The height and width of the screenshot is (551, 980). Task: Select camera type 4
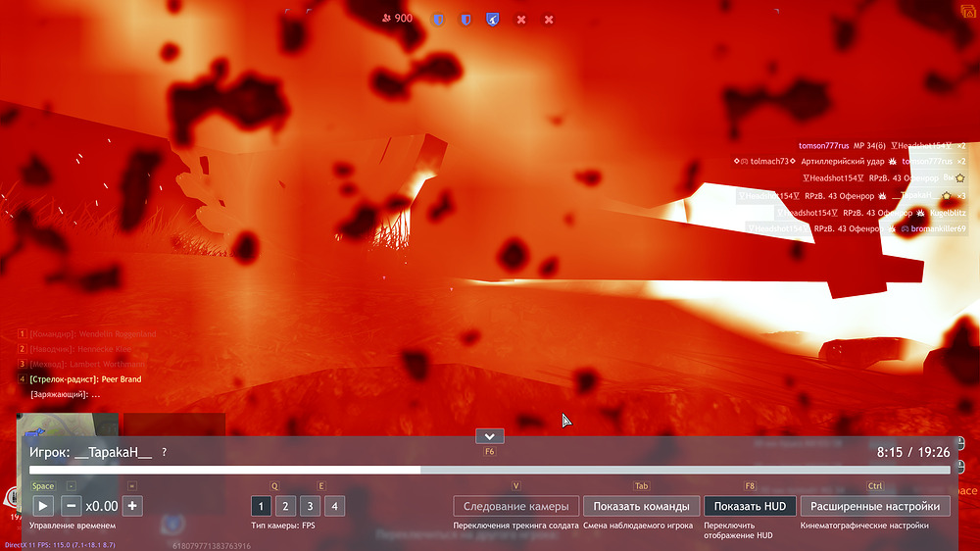click(334, 506)
